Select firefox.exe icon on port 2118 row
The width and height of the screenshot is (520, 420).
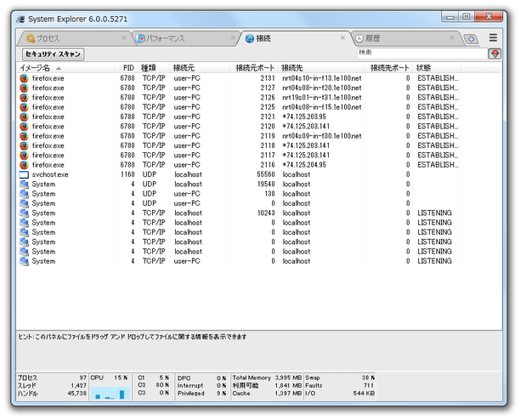click(24, 145)
